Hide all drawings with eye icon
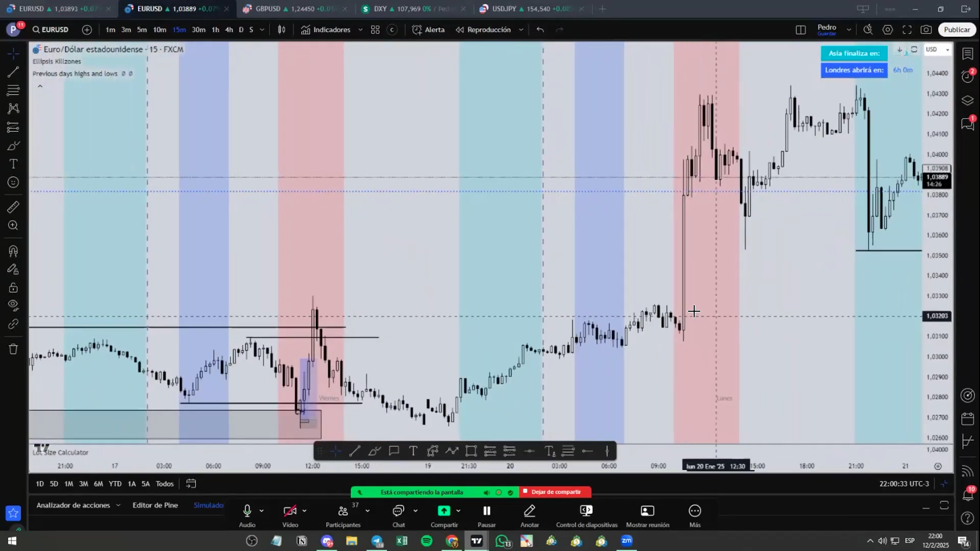 [13, 306]
